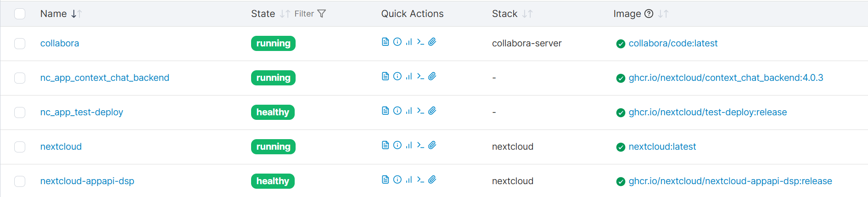868x197 pixels.
Task: Open the State filter funnel
Action: (x=321, y=14)
